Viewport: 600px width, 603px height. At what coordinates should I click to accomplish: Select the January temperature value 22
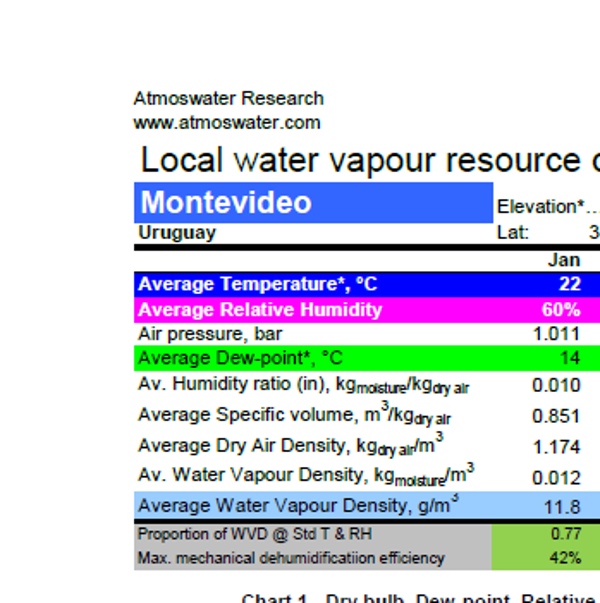tap(570, 284)
